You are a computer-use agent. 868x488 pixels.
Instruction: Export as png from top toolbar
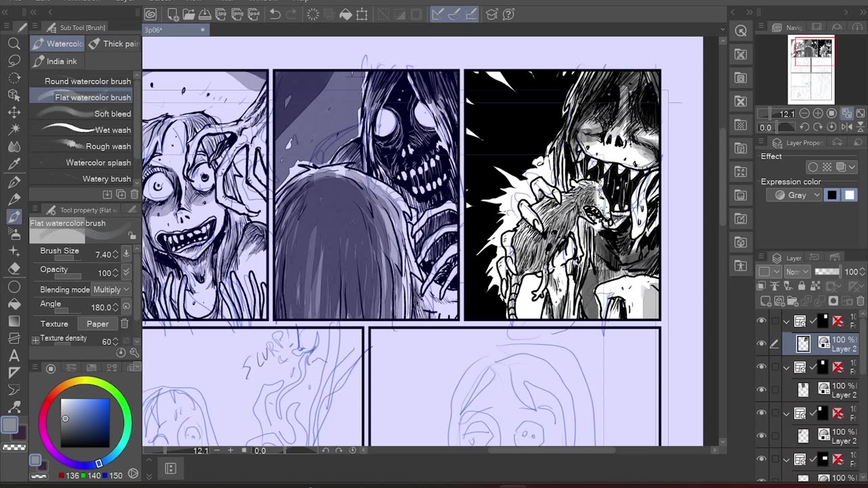pos(237,14)
